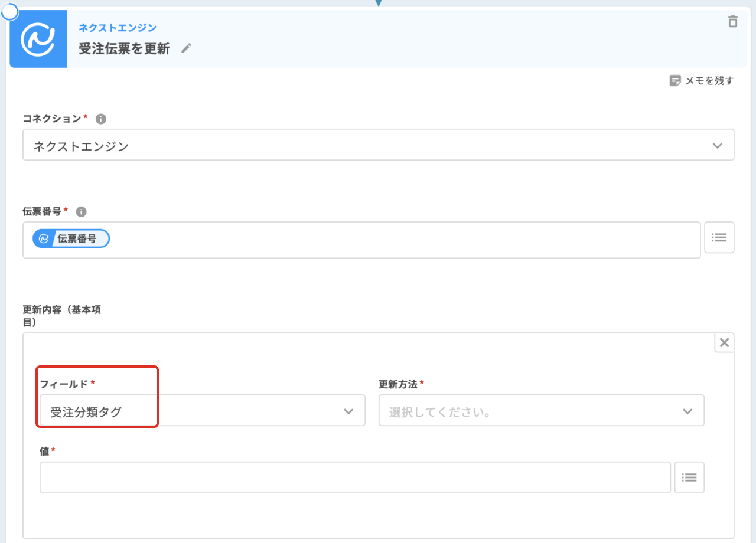Delete this step using the trash icon
Image resolution: width=756 pixels, height=543 pixels.
coord(732,22)
